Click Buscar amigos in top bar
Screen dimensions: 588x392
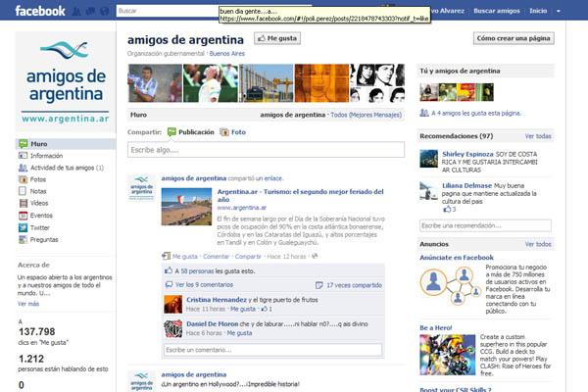point(497,11)
